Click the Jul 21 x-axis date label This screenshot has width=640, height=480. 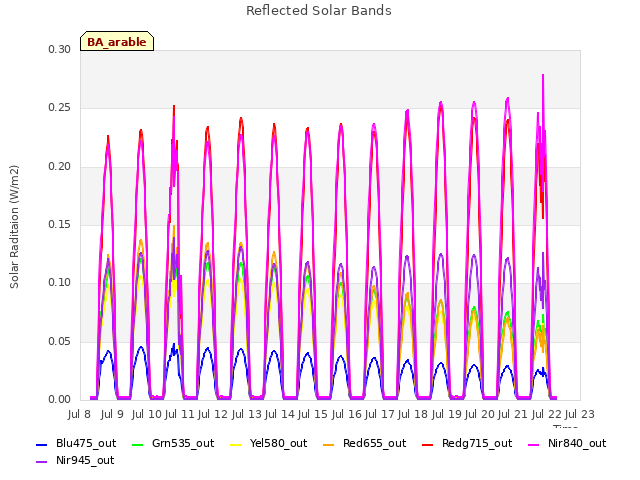[513, 414]
